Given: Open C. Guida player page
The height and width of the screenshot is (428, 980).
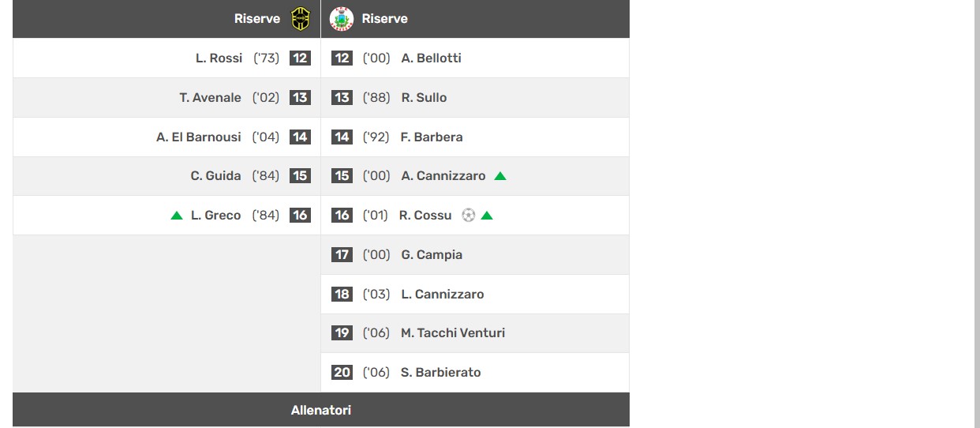Looking at the screenshot, I should coord(215,176).
